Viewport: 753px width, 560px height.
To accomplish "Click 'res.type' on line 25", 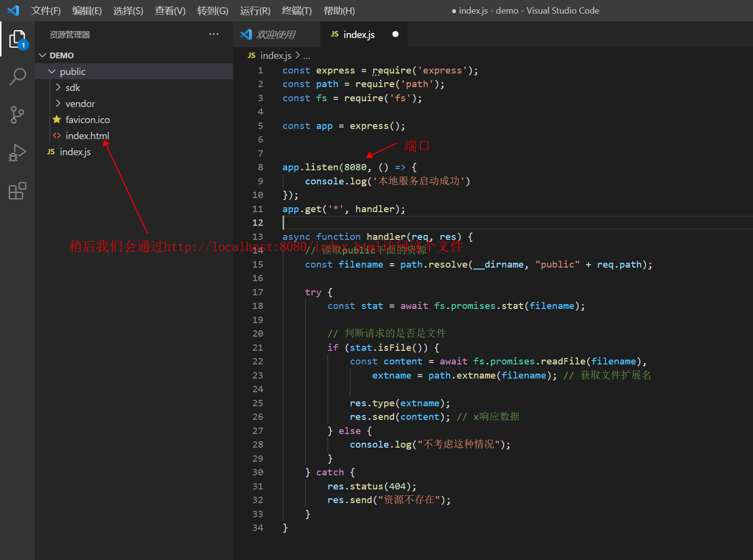I will pyautogui.click(x=372, y=403).
